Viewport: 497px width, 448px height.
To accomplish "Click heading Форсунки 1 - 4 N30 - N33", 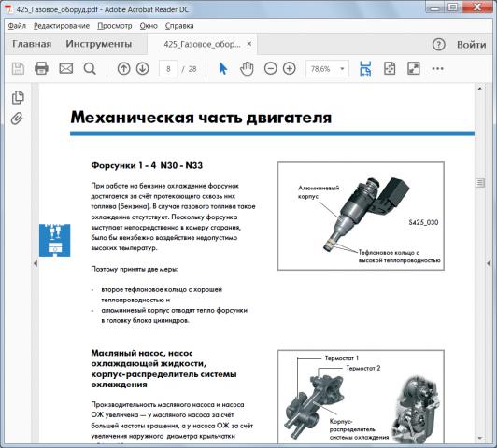I will coord(147,165).
